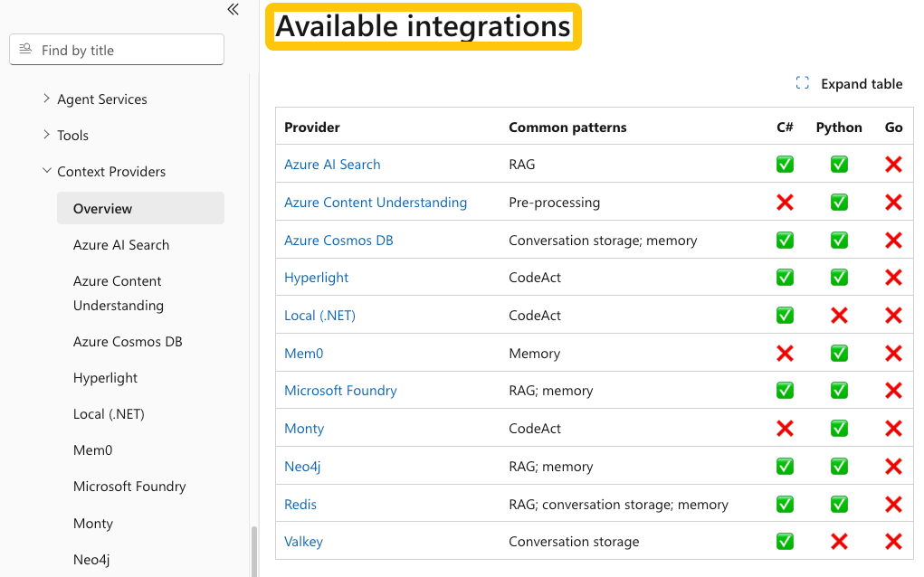Open Azure AI Search sidebar page
The image size is (924, 577).
point(120,245)
